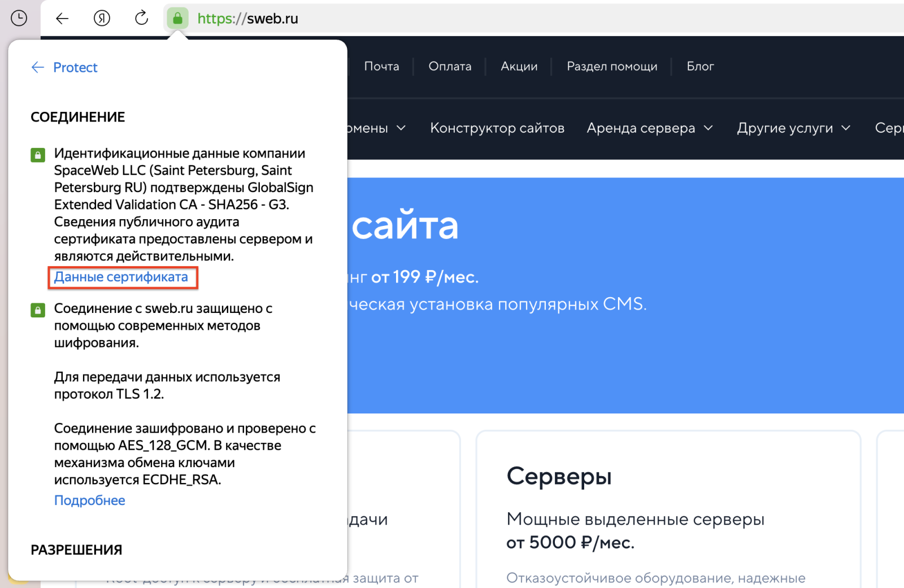The height and width of the screenshot is (588, 904).
Task: Open the Yandex home button
Action: click(x=102, y=18)
